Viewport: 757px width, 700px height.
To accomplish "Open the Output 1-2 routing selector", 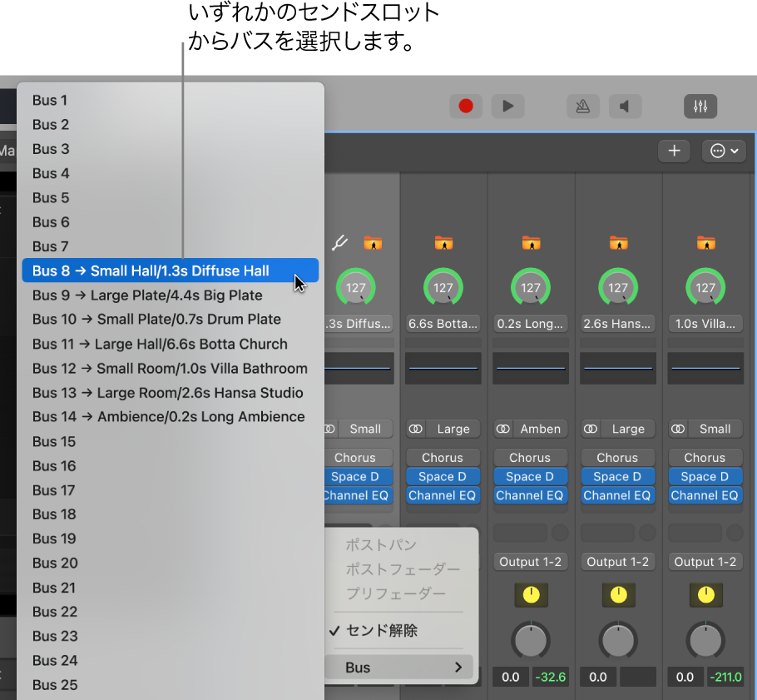I will (531, 562).
